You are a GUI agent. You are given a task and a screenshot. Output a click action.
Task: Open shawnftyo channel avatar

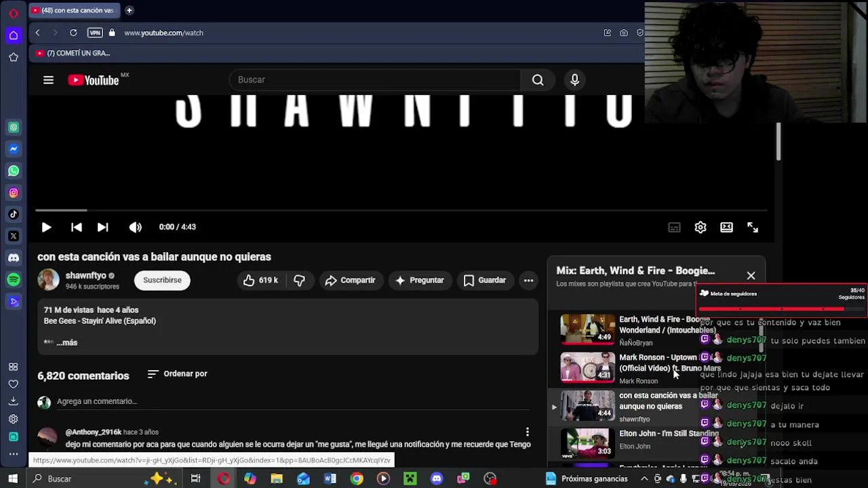coord(48,279)
